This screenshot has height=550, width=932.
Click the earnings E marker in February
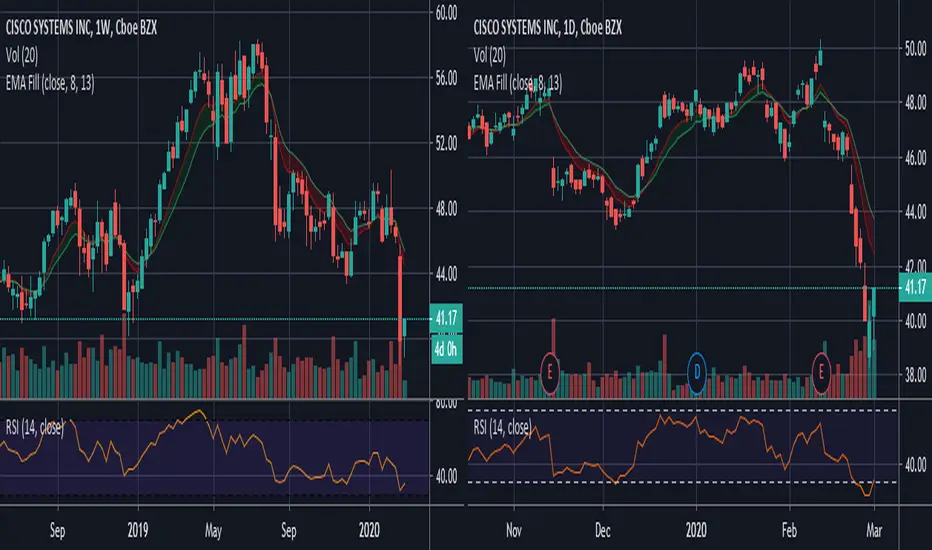point(821,373)
